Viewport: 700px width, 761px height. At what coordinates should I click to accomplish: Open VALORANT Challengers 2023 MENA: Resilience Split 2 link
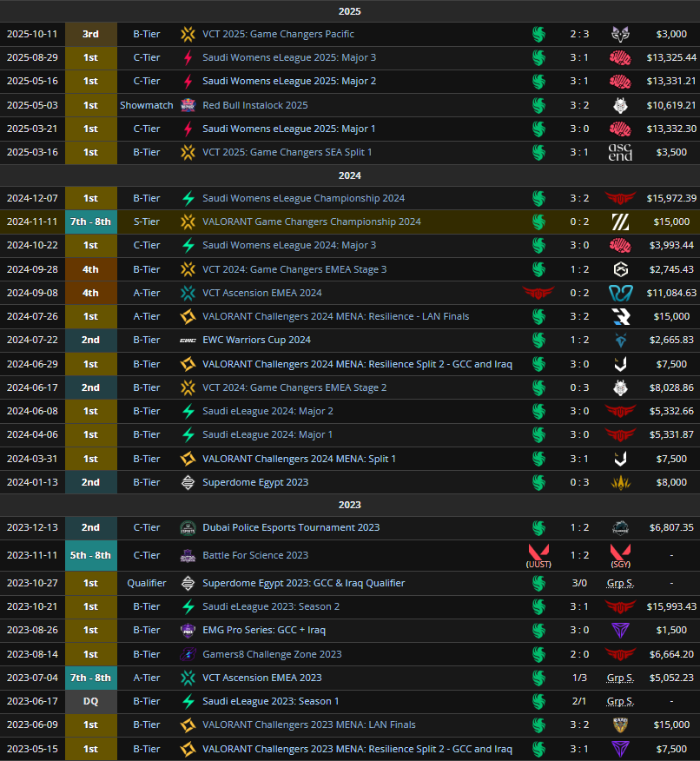[x=357, y=749]
